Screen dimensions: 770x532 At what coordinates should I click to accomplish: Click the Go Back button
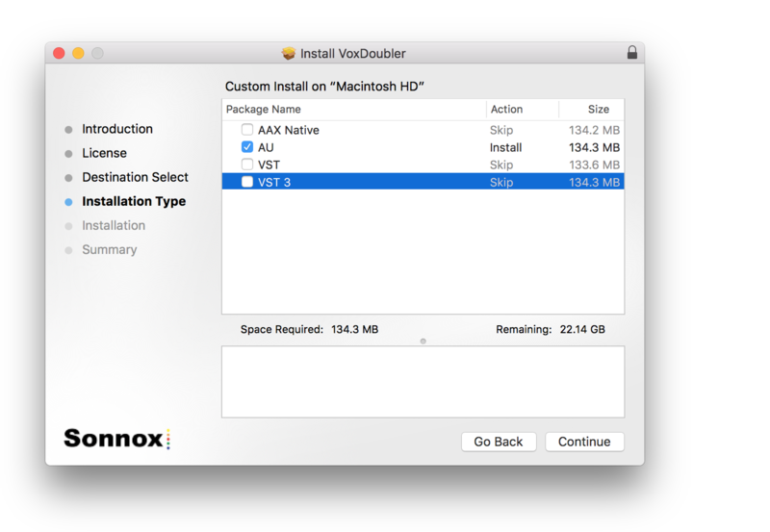499,442
